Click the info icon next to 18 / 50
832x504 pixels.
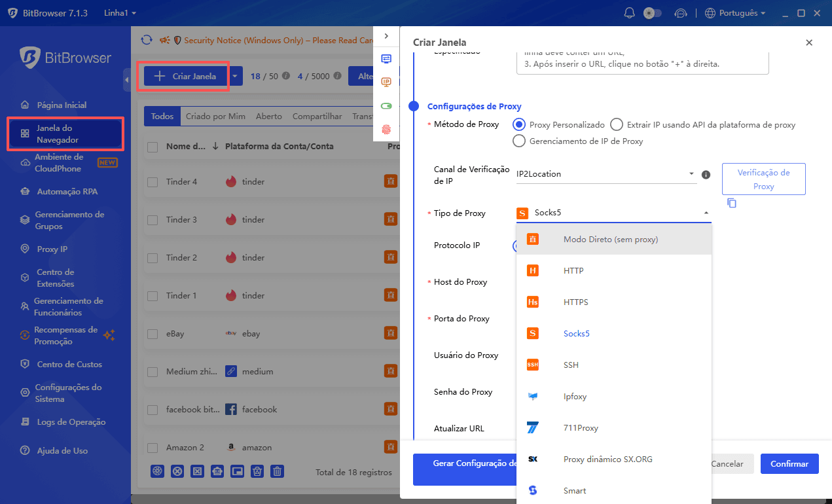285,76
